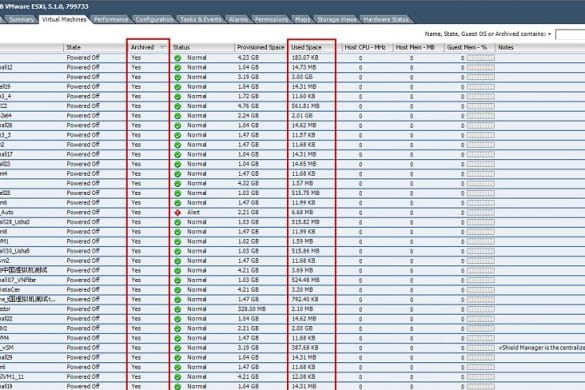Click the status icon in the 3.00 GB row

pos(178,77)
